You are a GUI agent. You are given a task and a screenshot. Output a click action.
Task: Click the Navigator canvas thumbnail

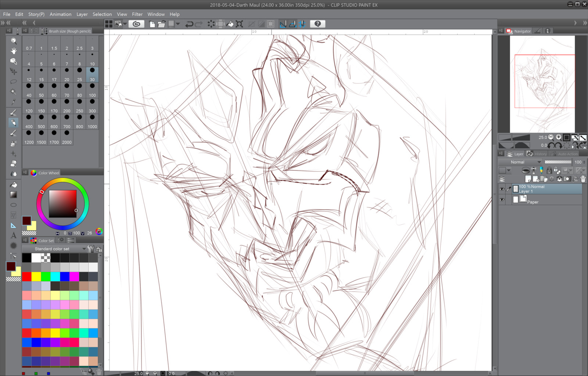[x=542, y=84]
